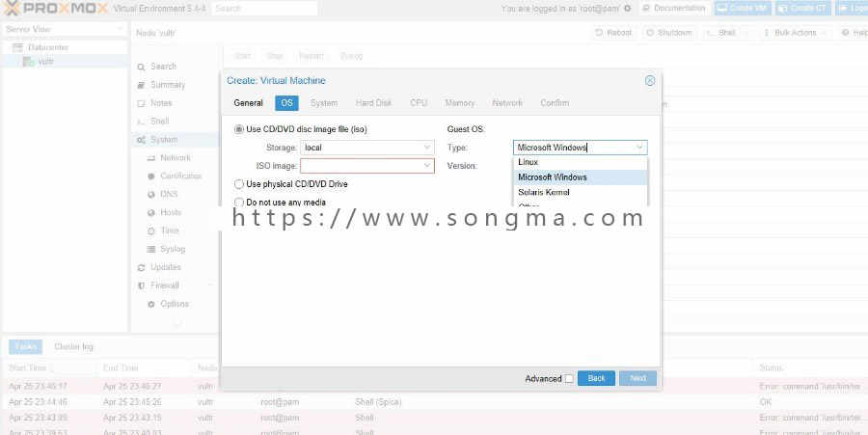Screen dimensions: 868x435
Task: Click the Shutdown button
Action: click(669, 33)
